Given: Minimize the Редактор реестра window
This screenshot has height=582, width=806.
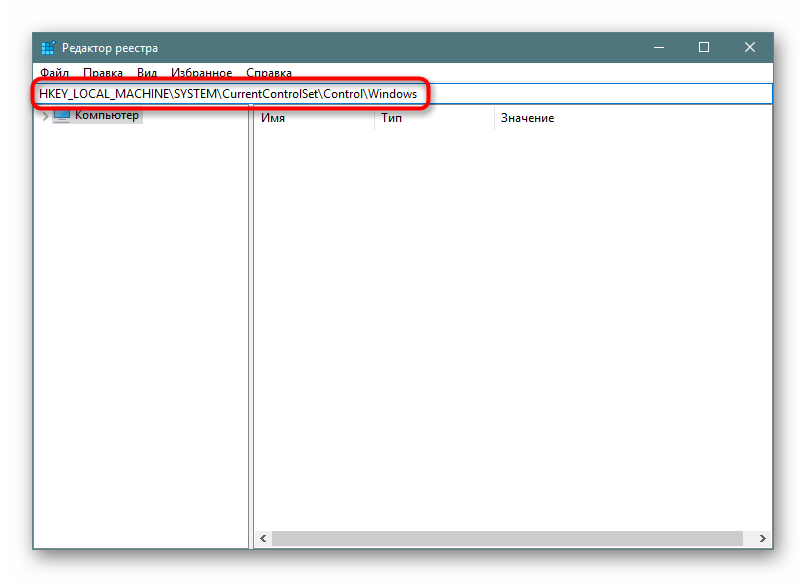Looking at the screenshot, I should [x=659, y=48].
